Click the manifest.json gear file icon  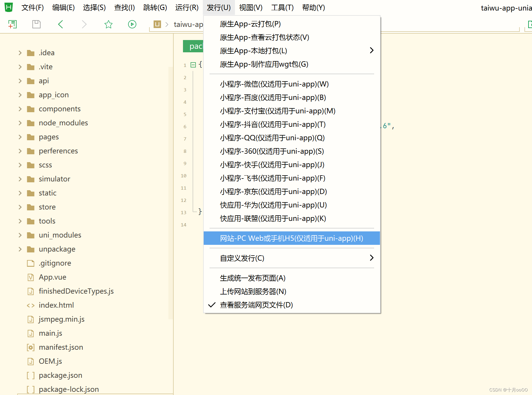click(31, 347)
